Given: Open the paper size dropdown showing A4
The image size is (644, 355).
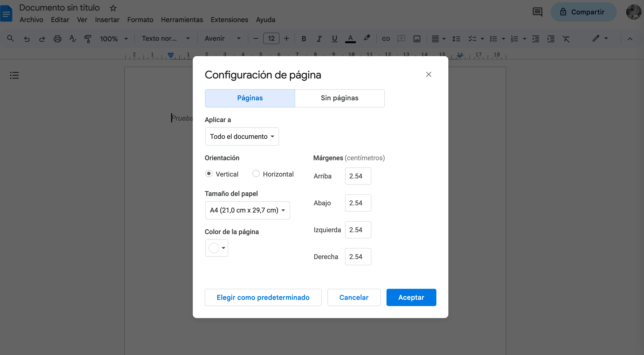Looking at the screenshot, I should pyautogui.click(x=247, y=210).
